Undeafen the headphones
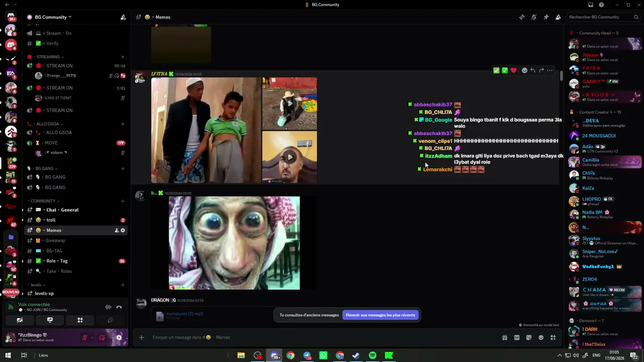The height and width of the screenshot is (362, 644). point(102,338)
